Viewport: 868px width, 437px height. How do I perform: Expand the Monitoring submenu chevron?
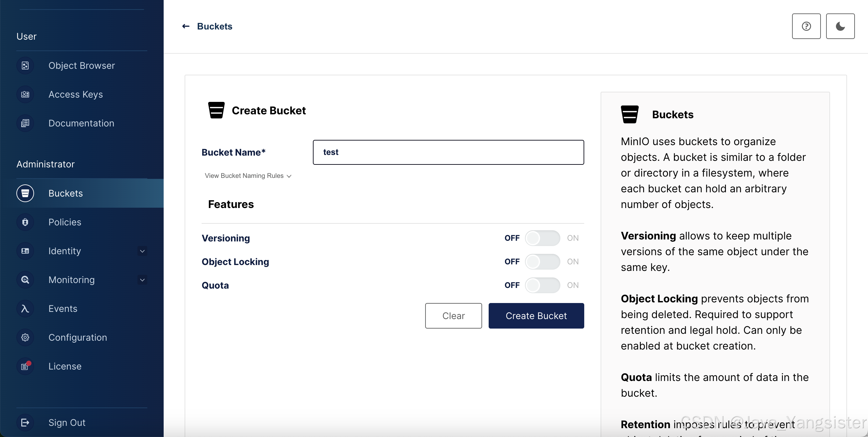[142, 280]
